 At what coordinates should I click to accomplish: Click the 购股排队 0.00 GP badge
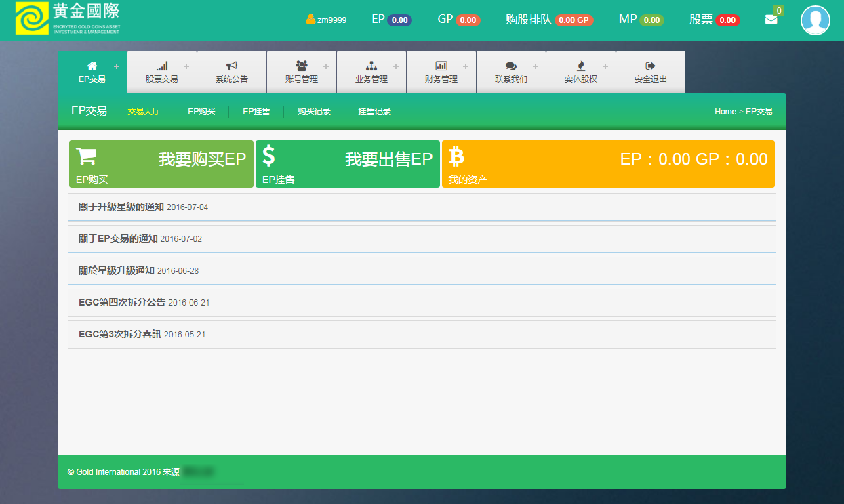[x=574, y=20]
